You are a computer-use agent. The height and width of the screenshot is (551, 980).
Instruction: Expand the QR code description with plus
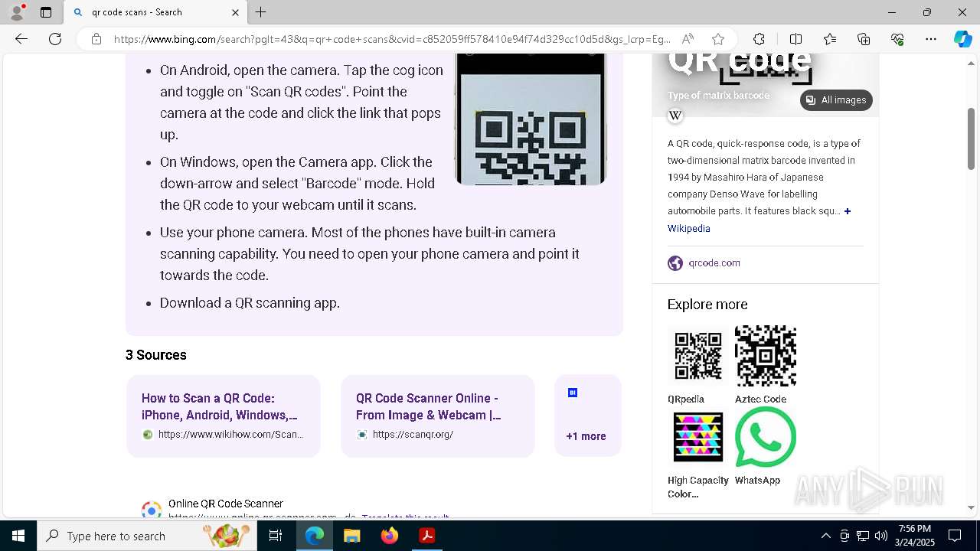tap(848, 211)
